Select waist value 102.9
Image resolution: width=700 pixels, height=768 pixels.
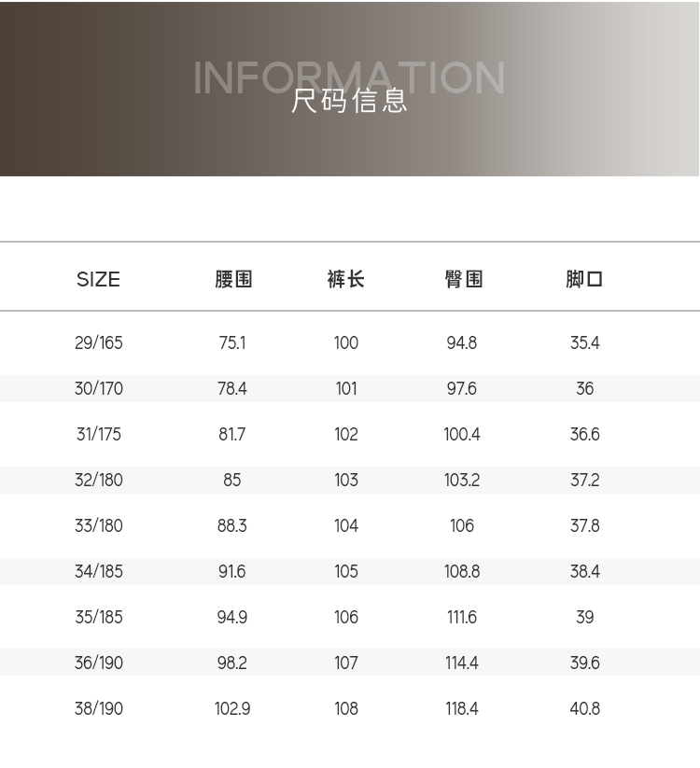232,709
